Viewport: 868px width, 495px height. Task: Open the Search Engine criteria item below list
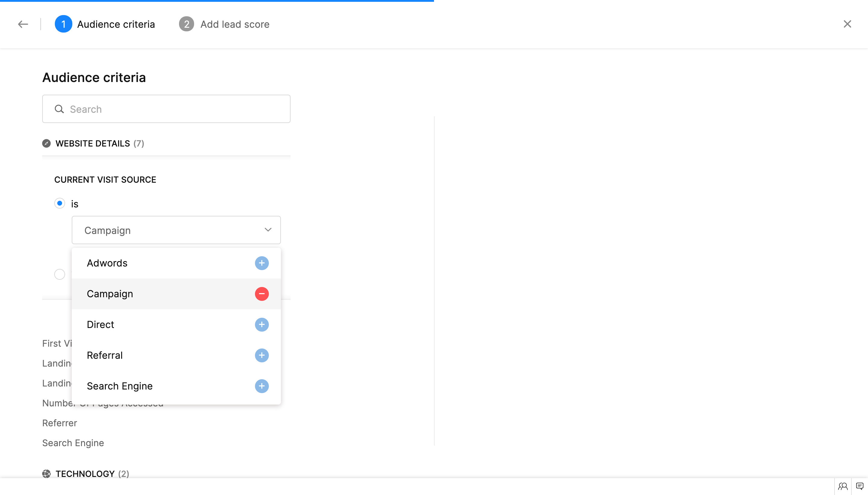(x=73, y=443)
